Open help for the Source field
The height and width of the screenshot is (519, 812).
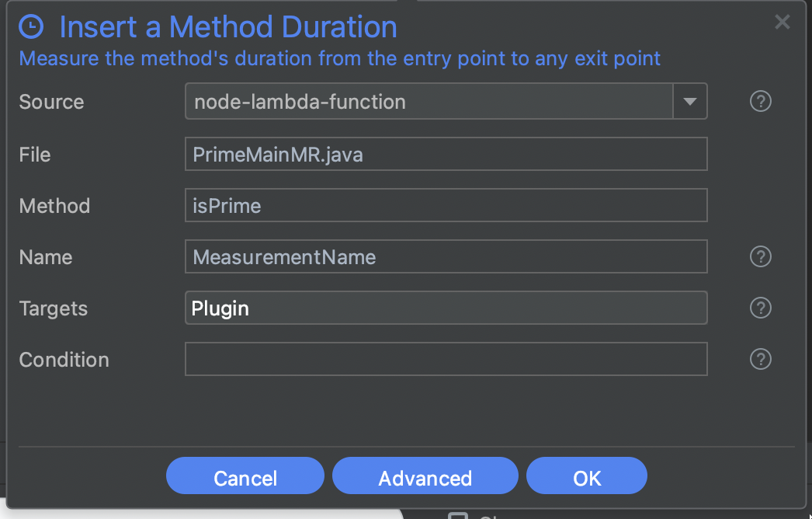pyautogui.click(x=761, y=101)
